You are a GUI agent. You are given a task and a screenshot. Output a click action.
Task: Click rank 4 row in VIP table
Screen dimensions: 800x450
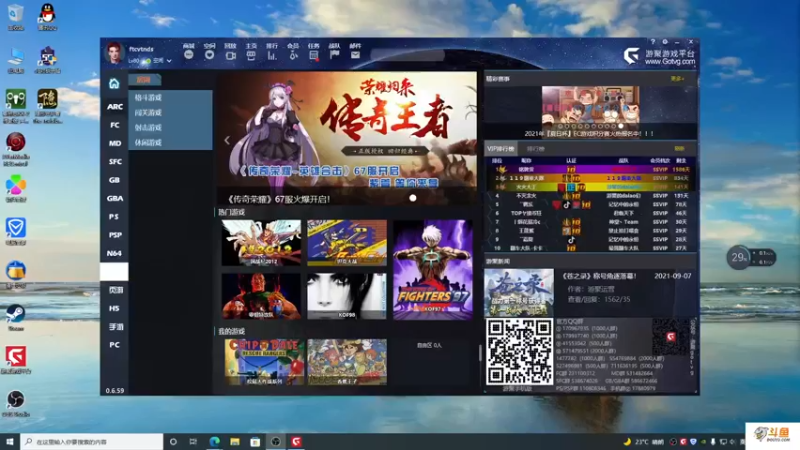(590, 195)
